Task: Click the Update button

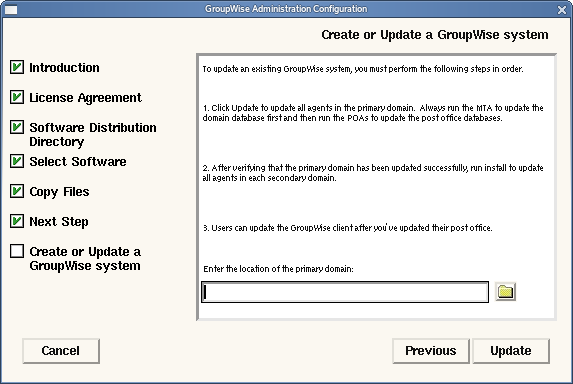Action: (511, 351)
